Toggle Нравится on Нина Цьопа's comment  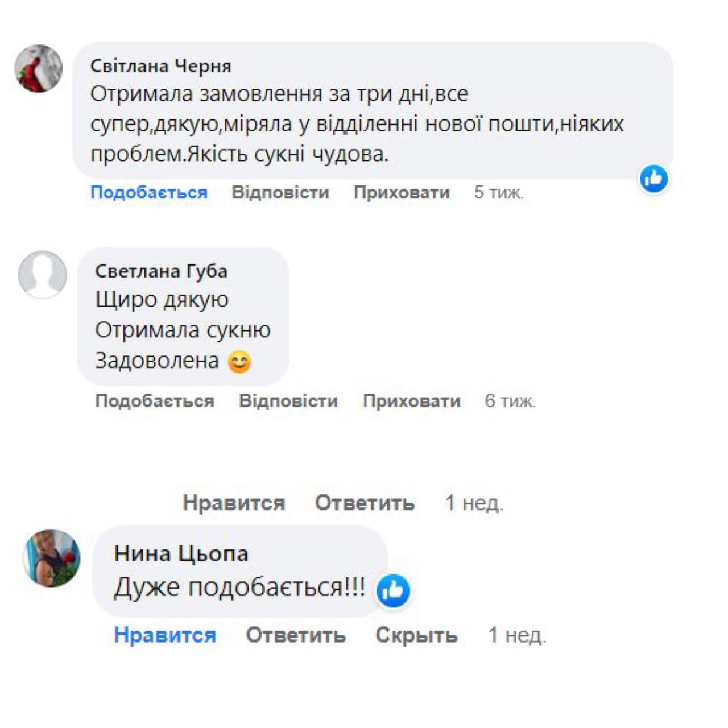pyautogui.click(x=165, y=635)
